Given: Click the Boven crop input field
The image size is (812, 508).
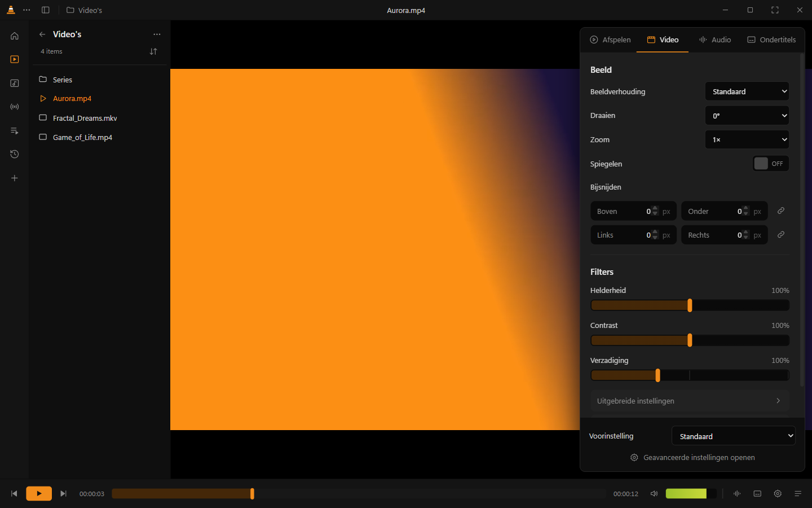Looking at the screenshot, I should pos(633,211).
